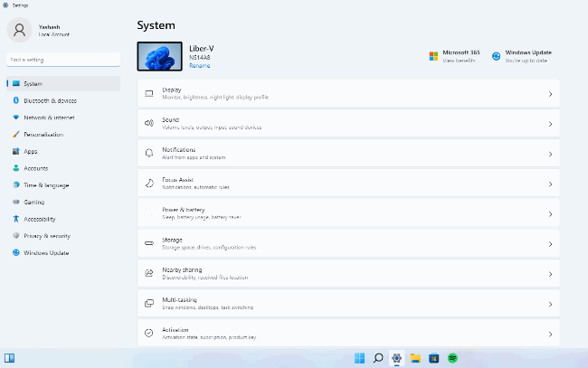Screen dimensions: 588x368
Task: Click Settings gear icon on taskbar
Action: (397, 358)
